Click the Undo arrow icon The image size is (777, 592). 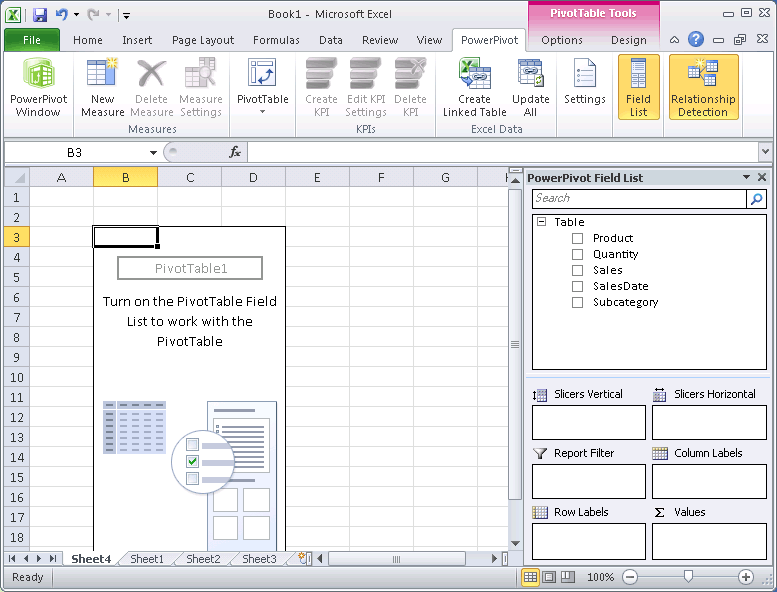61,14
